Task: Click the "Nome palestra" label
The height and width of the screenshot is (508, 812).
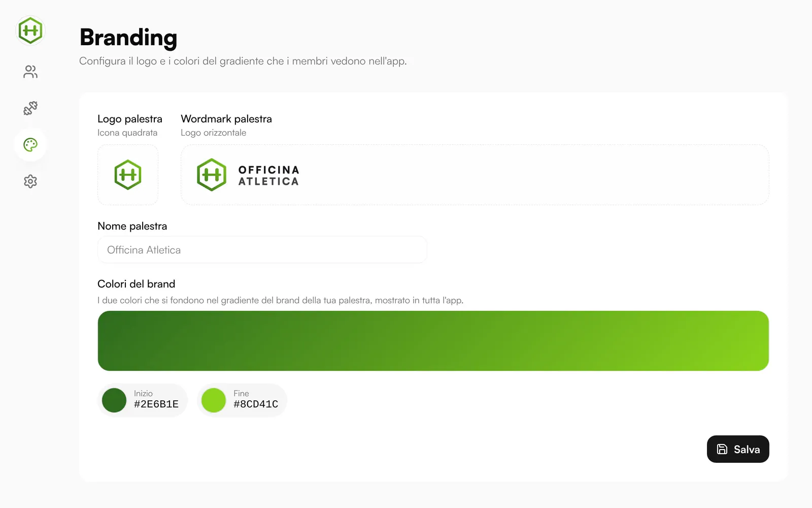Action: [x=132, y=226]
